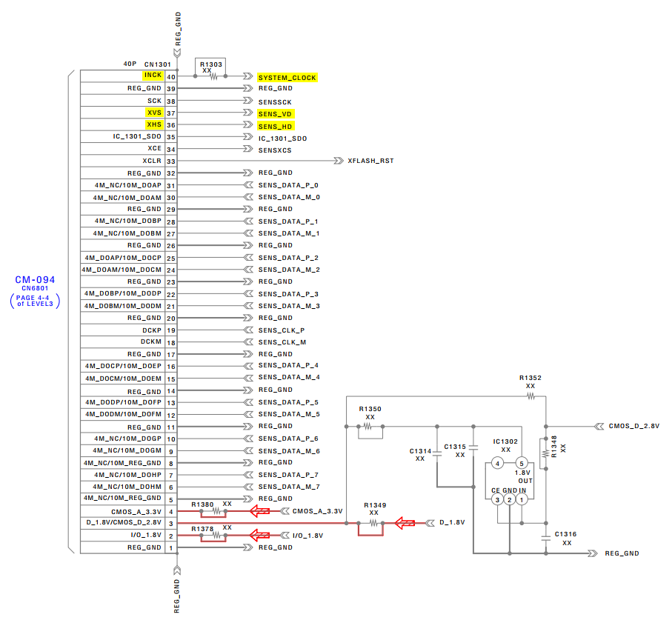
Task: Select pin number 1 cell
Action: [x=171, y=548]
